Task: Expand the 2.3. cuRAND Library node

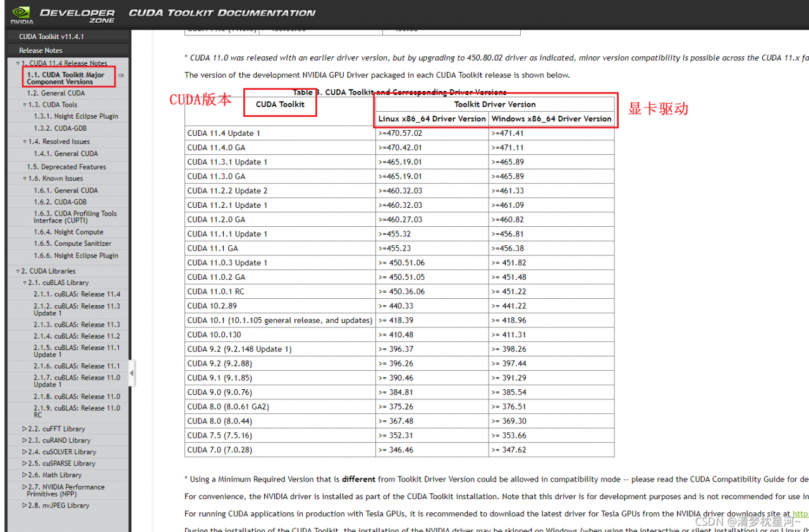Action: pyautogui.click(x=25, y=440)
